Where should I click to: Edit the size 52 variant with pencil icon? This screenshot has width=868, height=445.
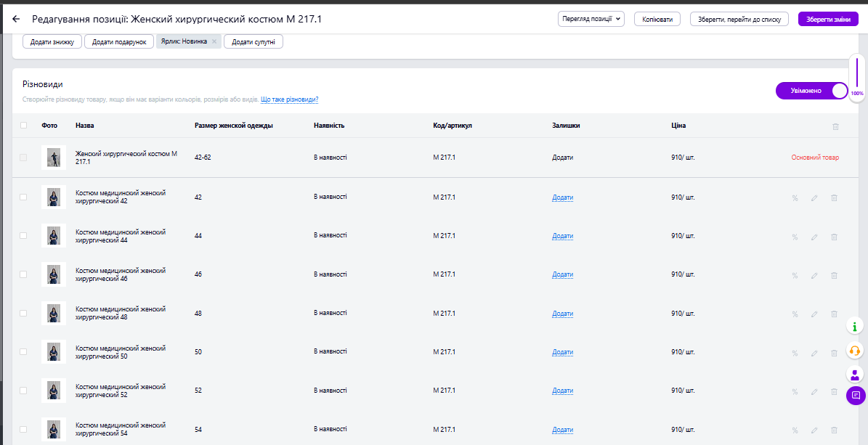pos(814,392)
